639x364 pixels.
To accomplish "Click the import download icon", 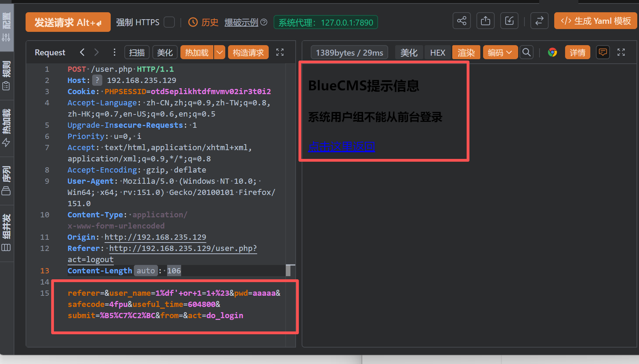I will [x=509, y=21].
